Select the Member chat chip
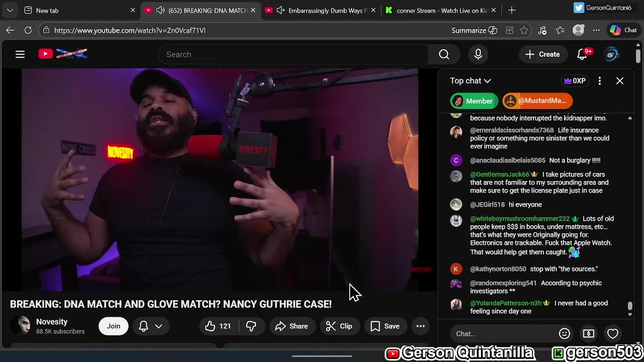Screen dimensions: 644x362 pyautogui.click(x=474, y=101)
